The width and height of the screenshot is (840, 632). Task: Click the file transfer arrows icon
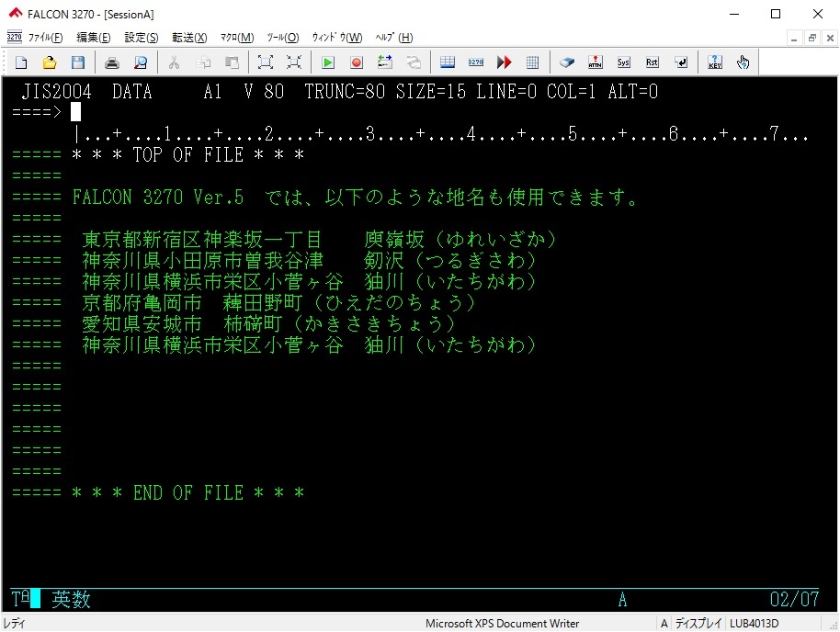385,62
